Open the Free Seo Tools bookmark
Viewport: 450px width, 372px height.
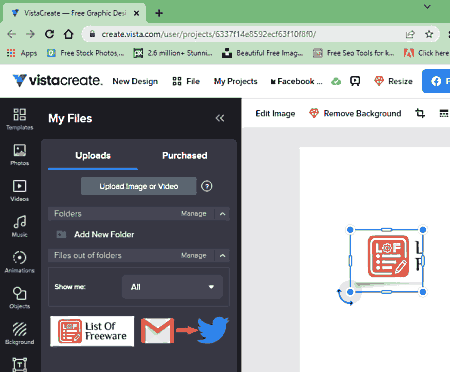(354, 53)
